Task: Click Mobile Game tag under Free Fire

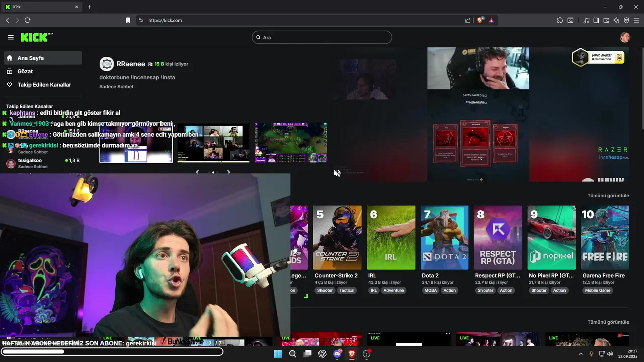Action: tap(598, 290)
